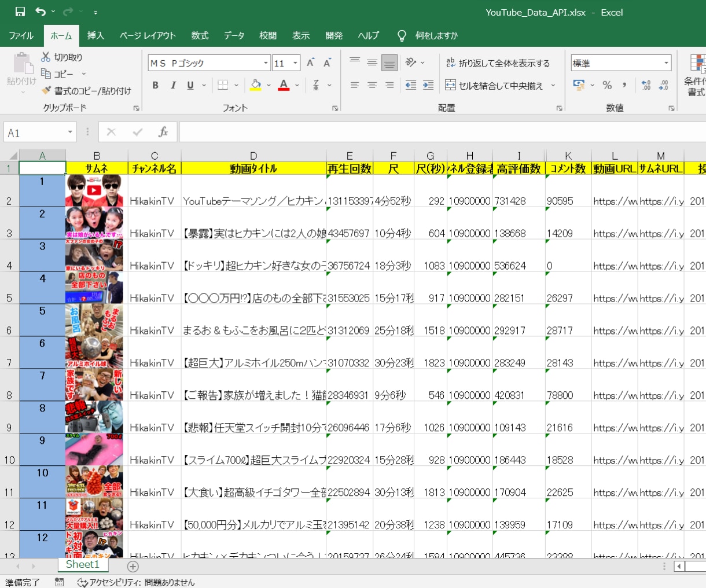Apply cell borders
706x588 pixels.
click(223, 86)
